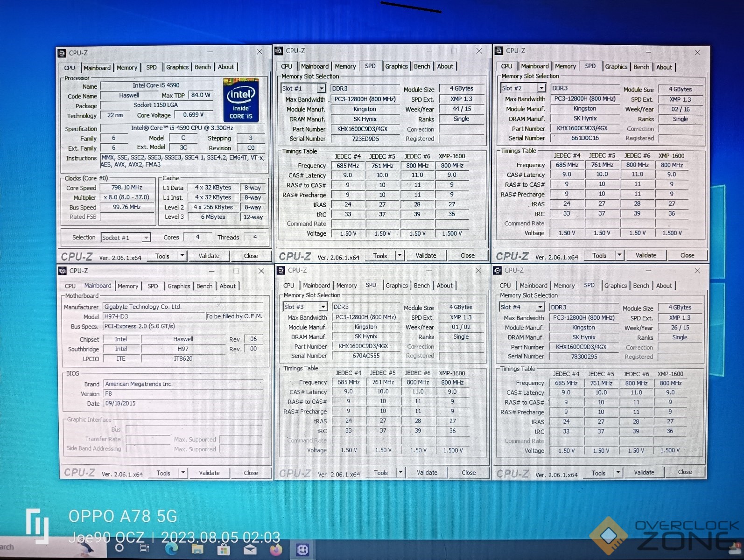Open Task View from the taskbar
744x560 pixels.
tap(145, 548)
